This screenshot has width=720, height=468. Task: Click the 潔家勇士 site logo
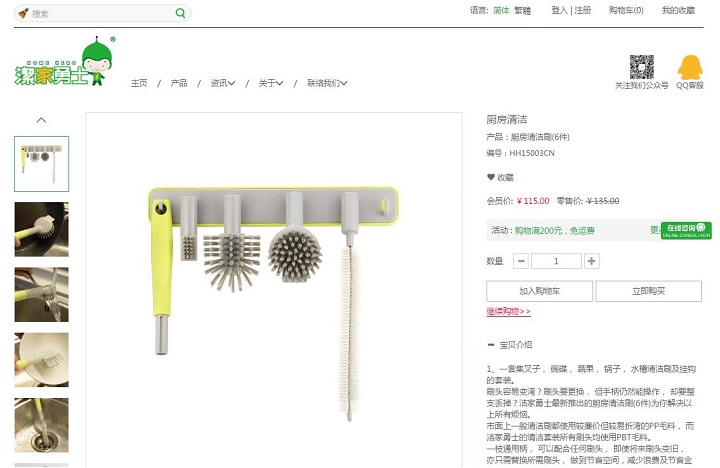click(65, 62)
